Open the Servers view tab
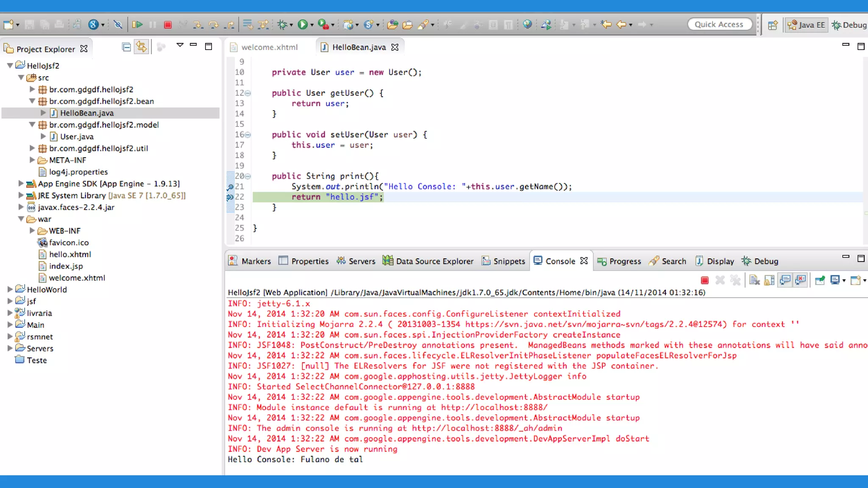Image resolution: width=868 pixels, height=488 pixels. pos(356,261)
